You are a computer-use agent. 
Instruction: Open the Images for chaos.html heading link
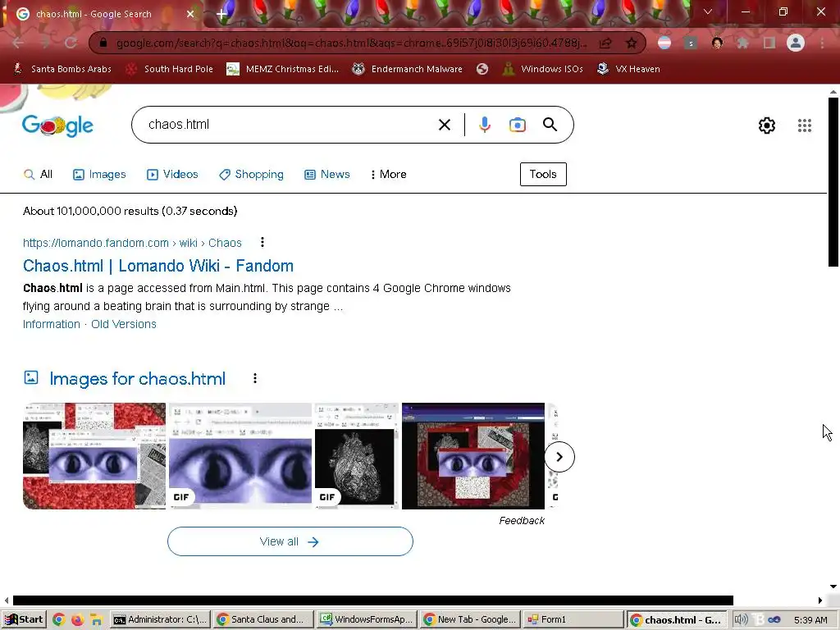[137, 379]
